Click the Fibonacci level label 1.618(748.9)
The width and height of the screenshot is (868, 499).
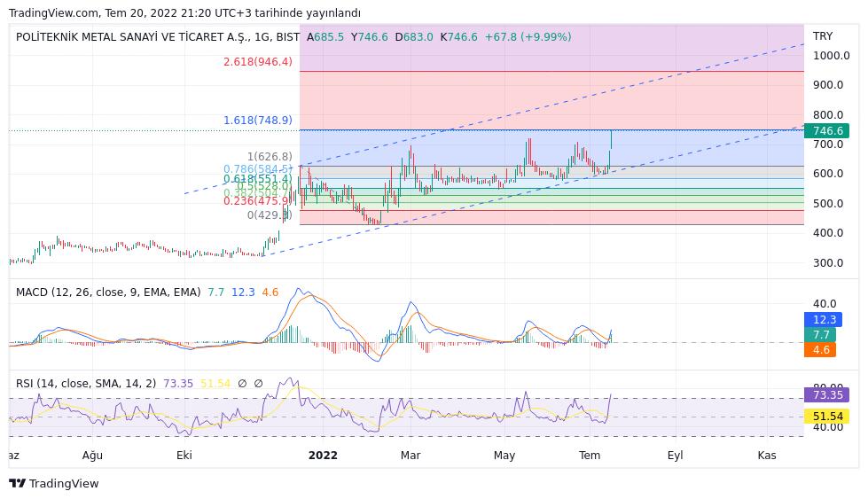click(258, 120)
